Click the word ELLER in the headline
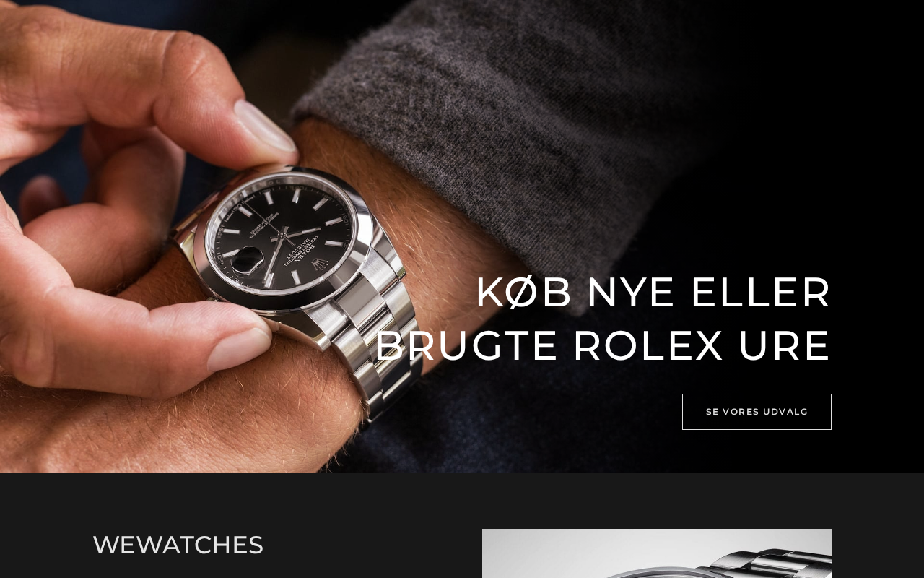Viewport: 924px width, 578px height. pyautogui.click(x=762, y=293)
